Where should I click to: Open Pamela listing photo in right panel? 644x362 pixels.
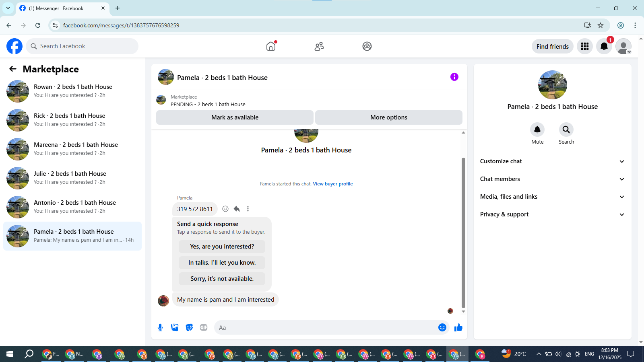(x=553, y=85)
